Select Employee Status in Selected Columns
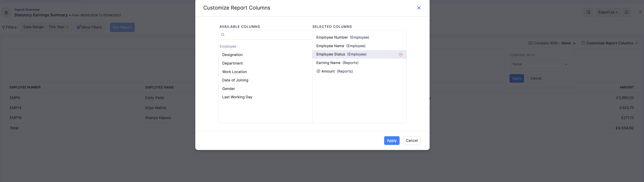The image size is (644, 182). tap(359, 54)
